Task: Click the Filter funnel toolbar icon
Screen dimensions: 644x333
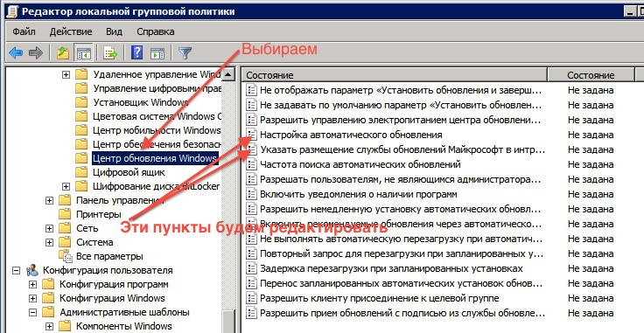Action: [x=185, y=53]
